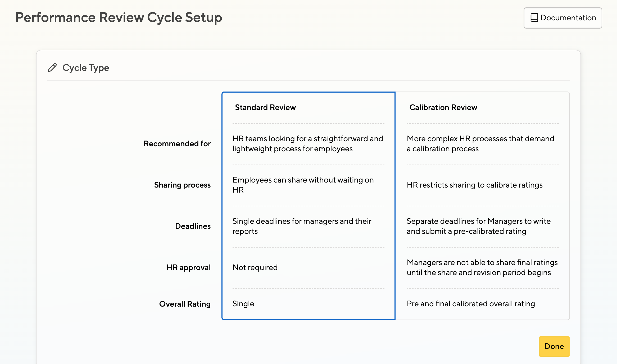Choose the Calibration Review heading
This screenshot has height=364, width=617.
click(x=443, y=107)
